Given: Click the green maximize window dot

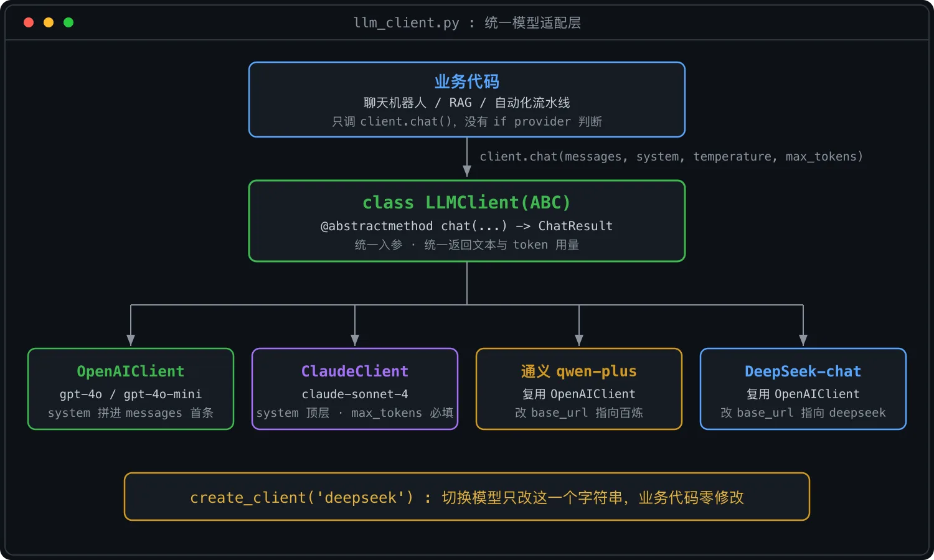Looking at the screenshot, I should [68, 22].
